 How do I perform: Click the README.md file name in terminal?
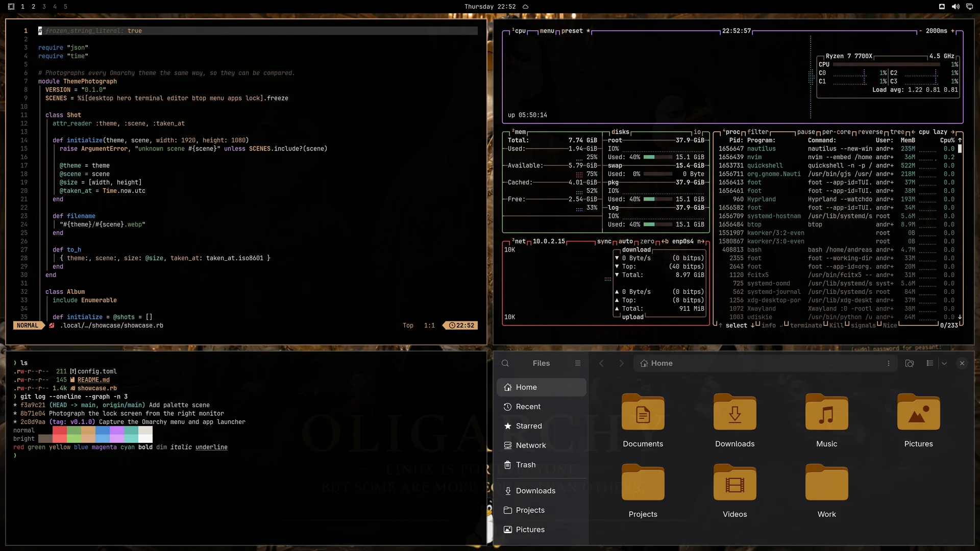click(93, 380)
